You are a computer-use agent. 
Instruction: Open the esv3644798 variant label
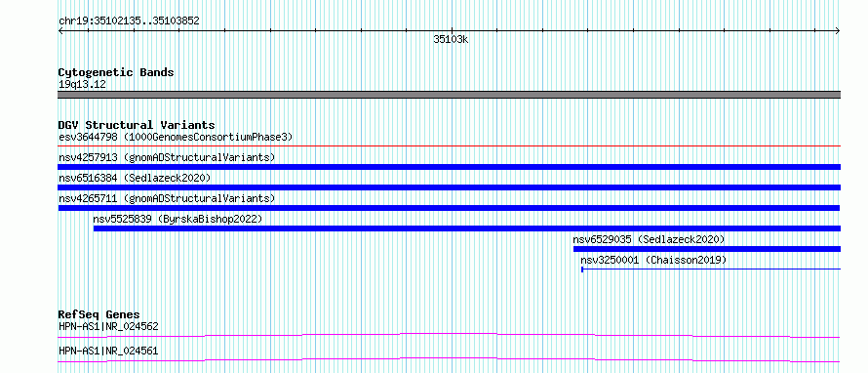[176, 137]
